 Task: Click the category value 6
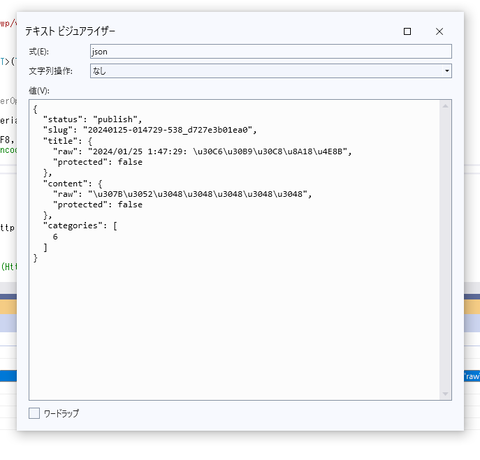[x=55, y=237]
